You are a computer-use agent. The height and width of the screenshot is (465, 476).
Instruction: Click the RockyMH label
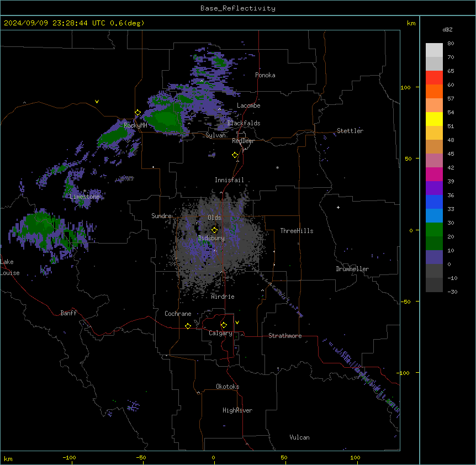coord(135,125)
